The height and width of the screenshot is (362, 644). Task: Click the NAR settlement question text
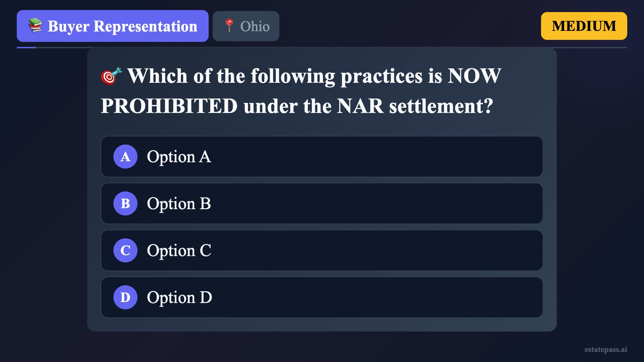point(302,90)
